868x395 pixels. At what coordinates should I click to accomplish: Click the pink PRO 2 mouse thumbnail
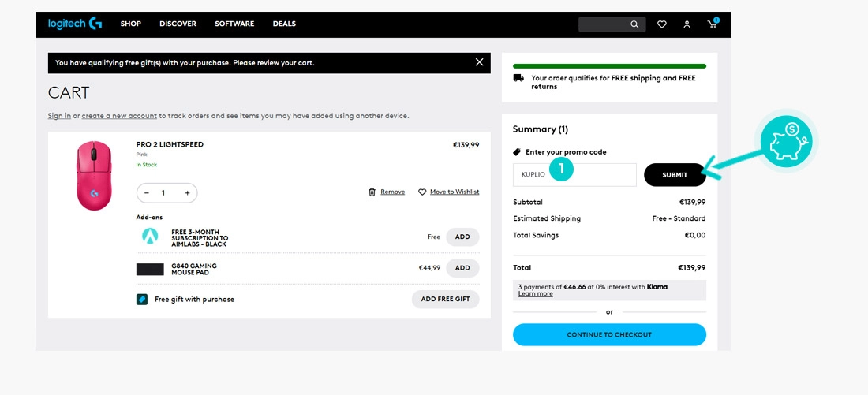[x=94, y=175]
